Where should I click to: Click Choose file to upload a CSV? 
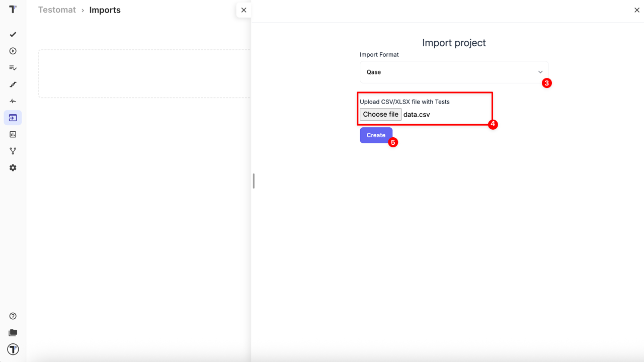coord(380,114)
